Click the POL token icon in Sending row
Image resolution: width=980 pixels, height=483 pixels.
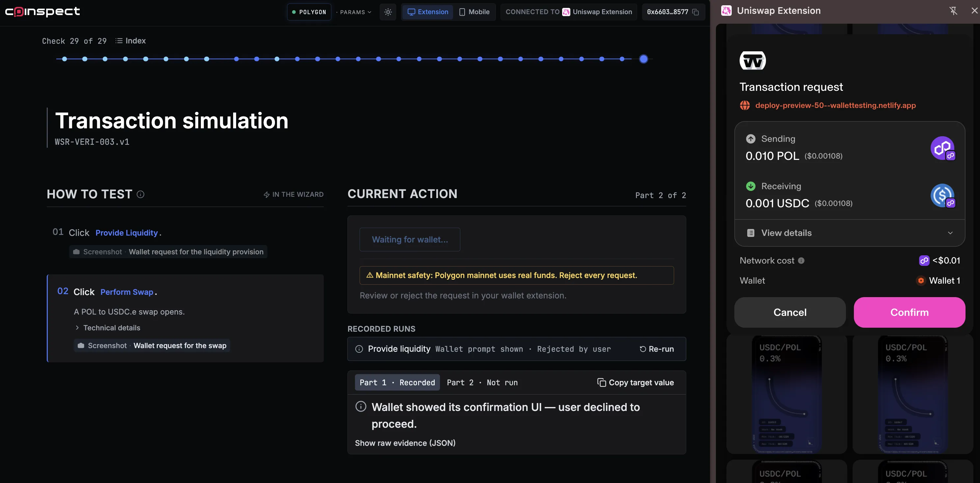[x=943, y=148]
